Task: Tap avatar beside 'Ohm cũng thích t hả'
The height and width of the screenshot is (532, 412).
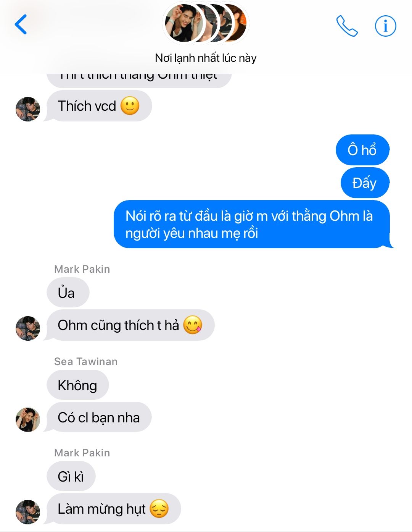Action: (28, 328)
